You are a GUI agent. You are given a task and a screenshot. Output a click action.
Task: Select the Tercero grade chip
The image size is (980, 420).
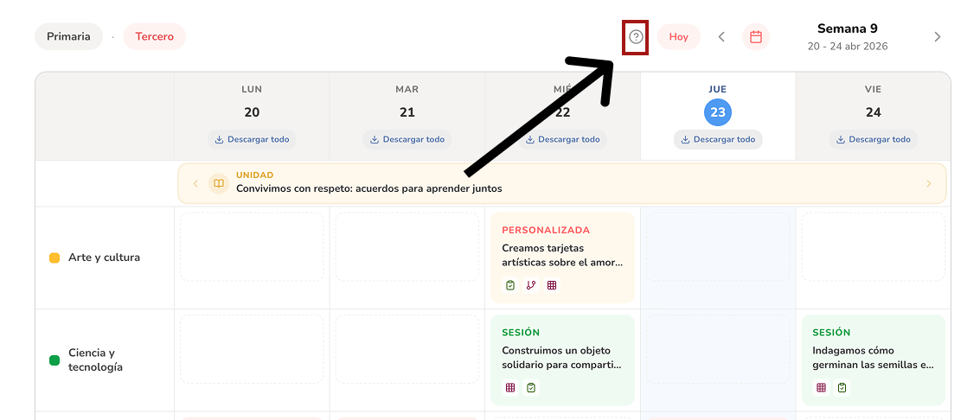click(x=154, y=37)
